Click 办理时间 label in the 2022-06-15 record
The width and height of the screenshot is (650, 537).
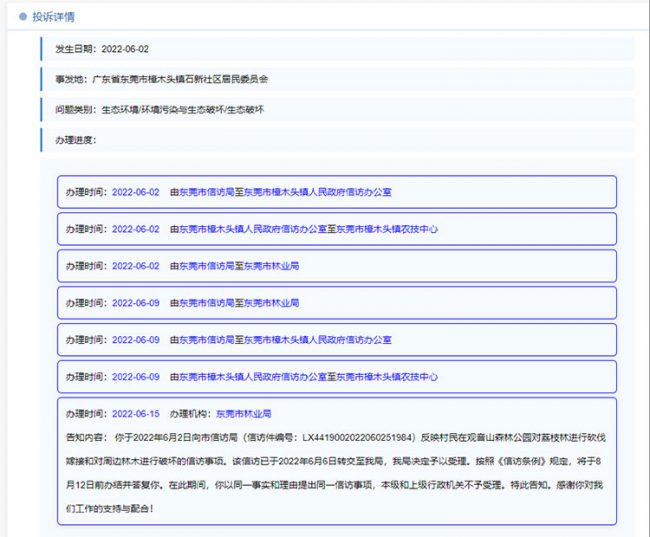pyautogui.click(x=86, y=413)
